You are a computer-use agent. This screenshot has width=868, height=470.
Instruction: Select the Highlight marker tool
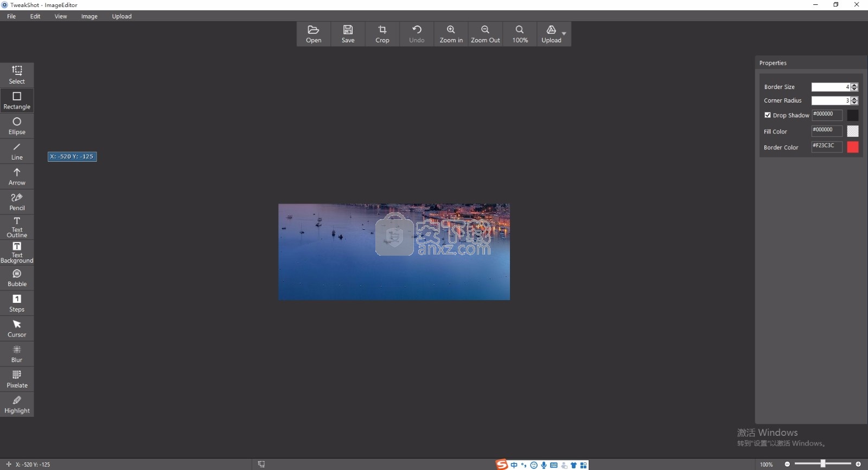click(x=17, y=404)
